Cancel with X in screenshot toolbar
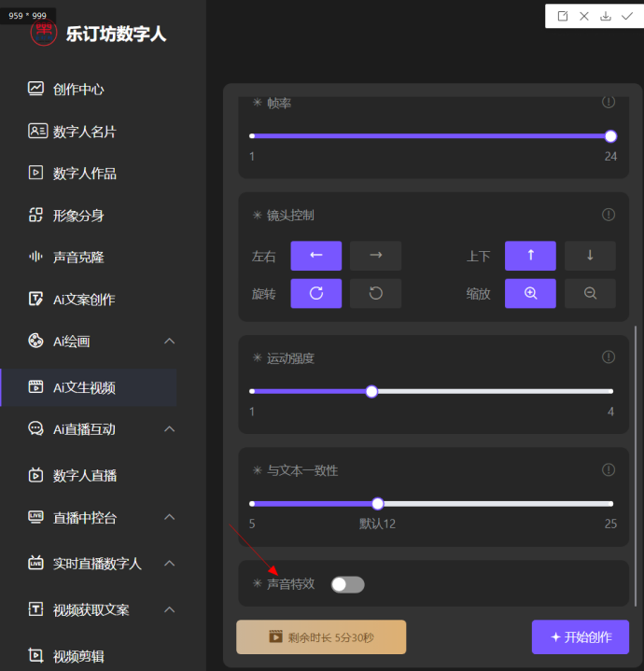Image resolution: width=644 pixels, height=671 pixels. click(x=583, y=16)
